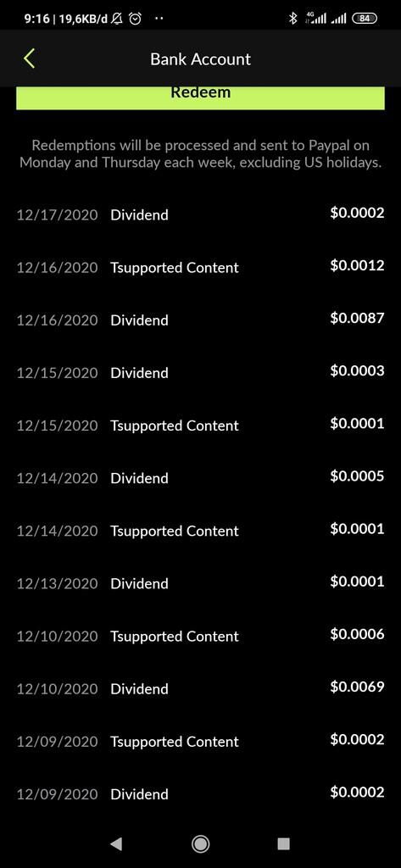The height and width of the screenshot is (868, 401).
Task: Tap the 12/10/2020 Dividend $0.0069 entry
Action: 200,688
